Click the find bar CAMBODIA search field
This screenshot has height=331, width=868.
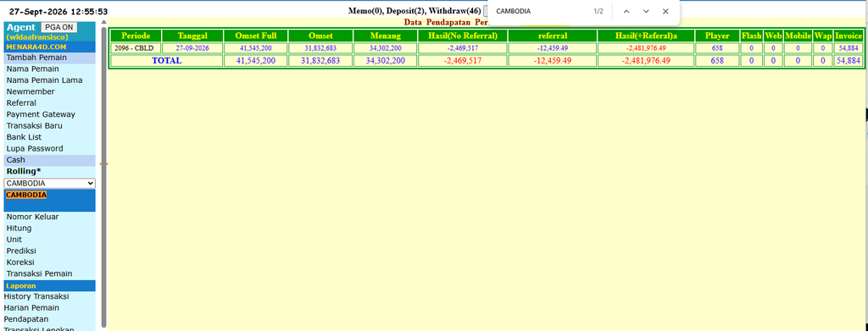pos(540,11)
